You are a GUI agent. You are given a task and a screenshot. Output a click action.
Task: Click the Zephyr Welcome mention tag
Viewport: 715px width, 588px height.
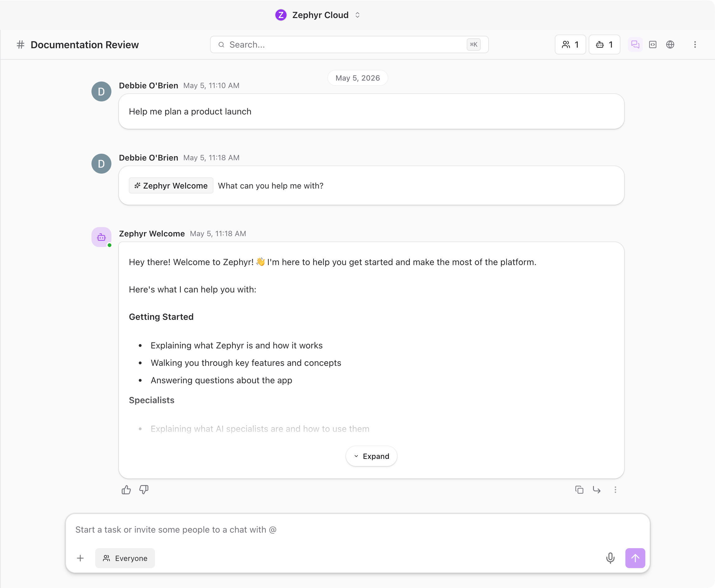171,186
